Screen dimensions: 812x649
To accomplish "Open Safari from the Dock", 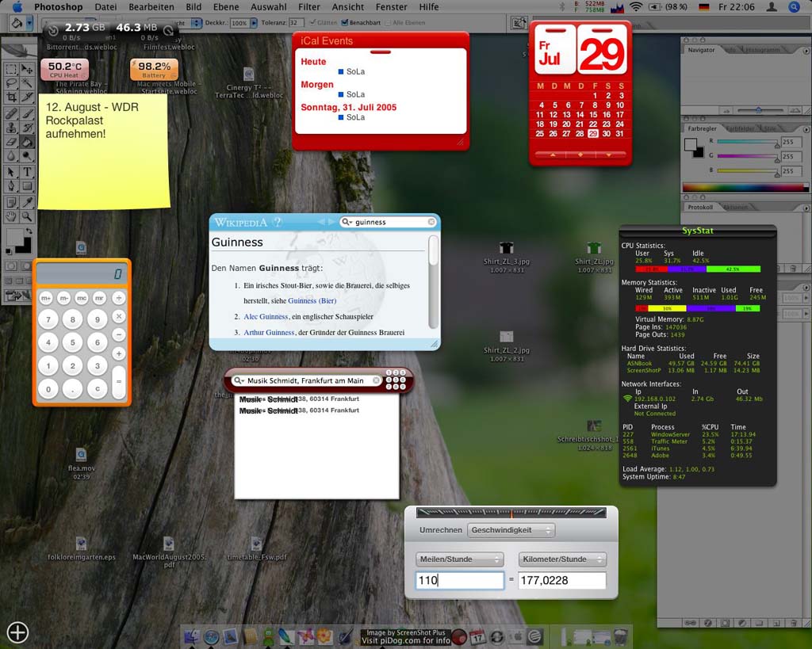I will pyautogui.click(x=211, y=636).
